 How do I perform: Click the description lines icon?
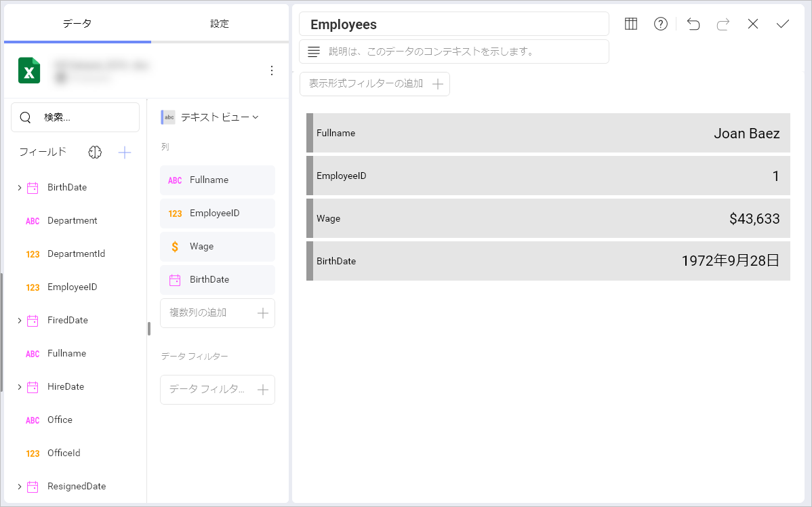click(x=314, y=52)
